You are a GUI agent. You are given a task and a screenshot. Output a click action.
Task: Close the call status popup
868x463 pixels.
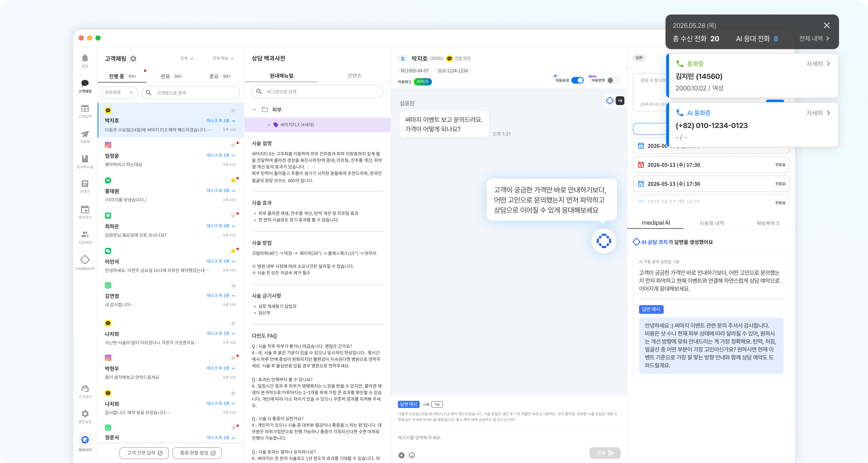coord(826,25)
